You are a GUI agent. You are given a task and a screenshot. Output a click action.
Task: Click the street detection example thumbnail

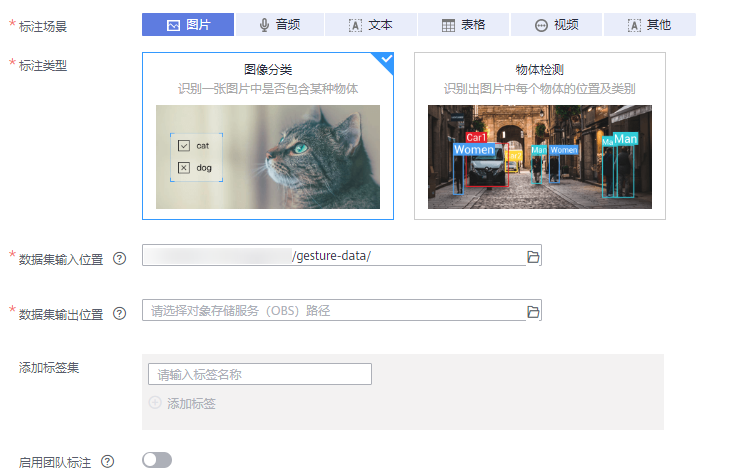click(x=540, y=157)
